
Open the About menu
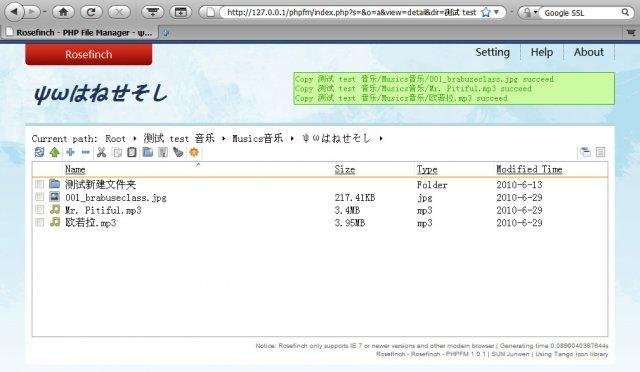tap(588, 52)
